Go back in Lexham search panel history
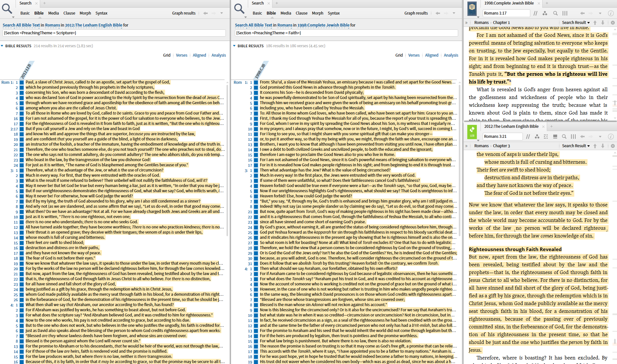 [205, 13]
